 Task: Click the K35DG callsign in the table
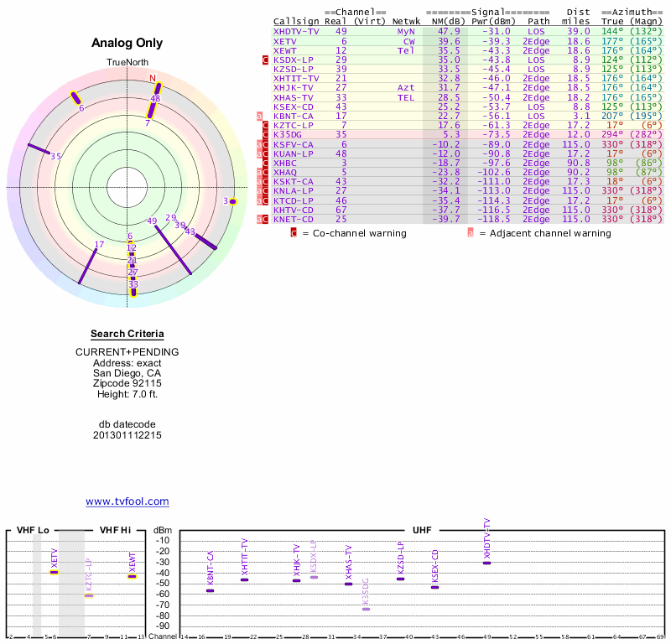(x=287, y=134)
